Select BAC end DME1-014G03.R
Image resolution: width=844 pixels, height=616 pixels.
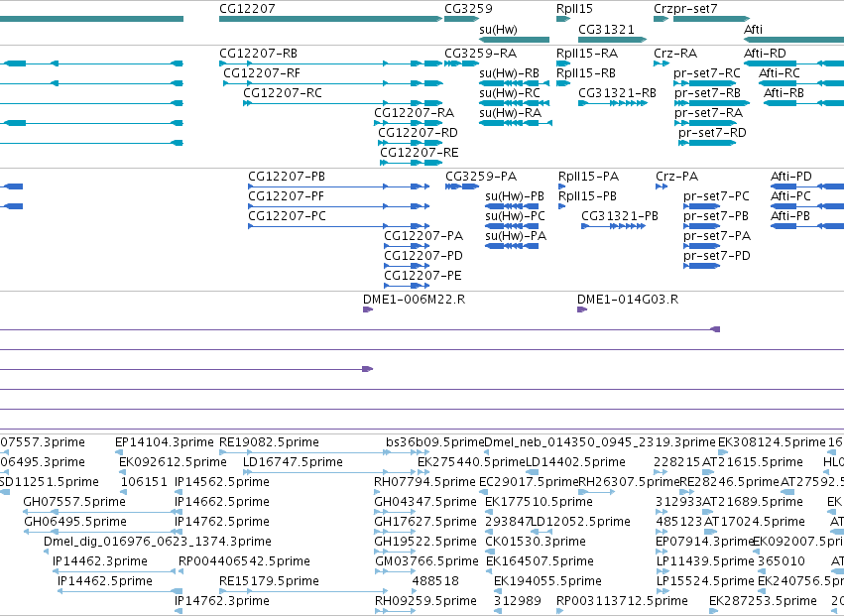point(582,309)
